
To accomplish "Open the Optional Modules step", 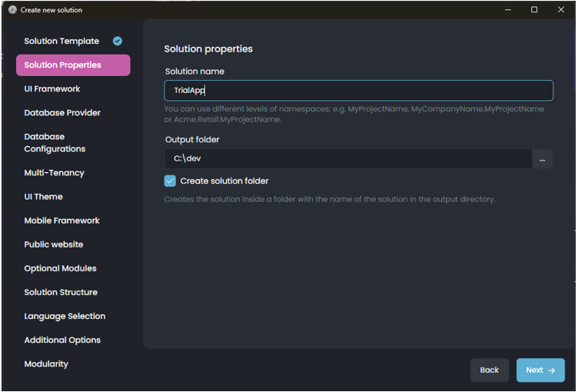I will click(x=60, y=268).
